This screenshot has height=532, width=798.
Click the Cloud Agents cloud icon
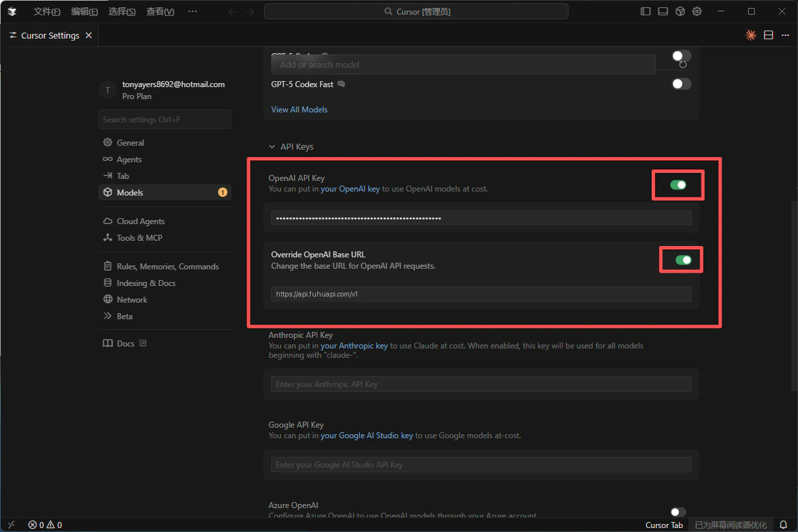click(108, 221)
